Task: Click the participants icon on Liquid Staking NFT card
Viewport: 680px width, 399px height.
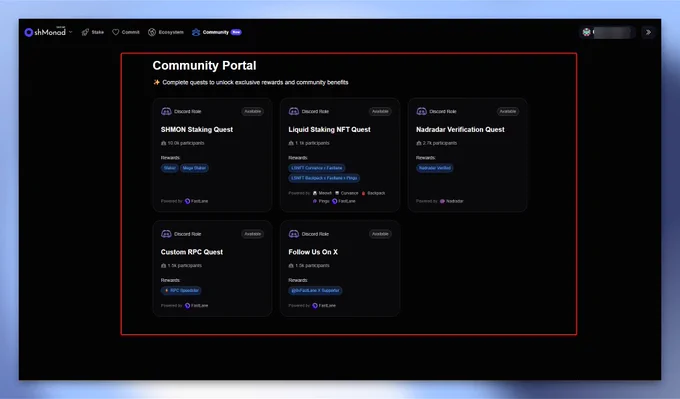Action: click(x=291, y=143)
